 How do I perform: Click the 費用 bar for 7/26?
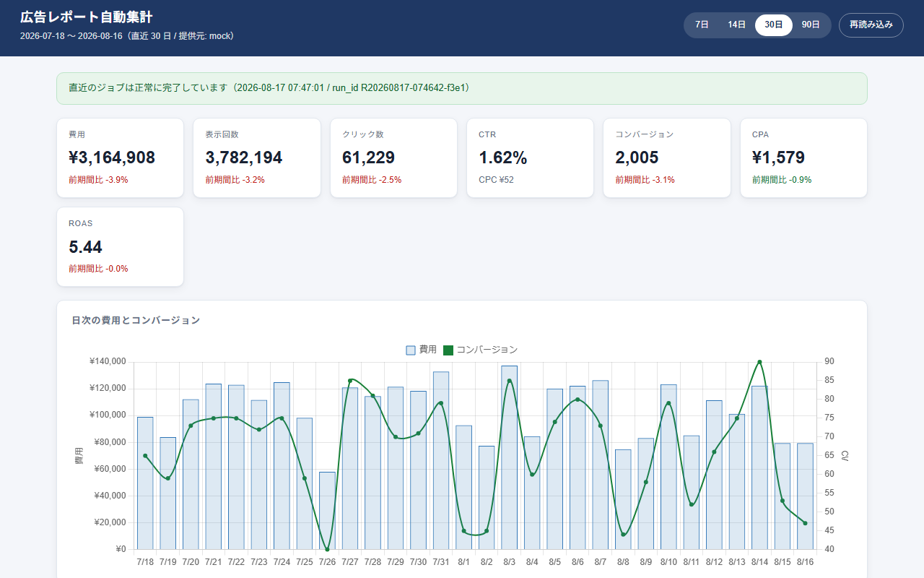point(327,511)
